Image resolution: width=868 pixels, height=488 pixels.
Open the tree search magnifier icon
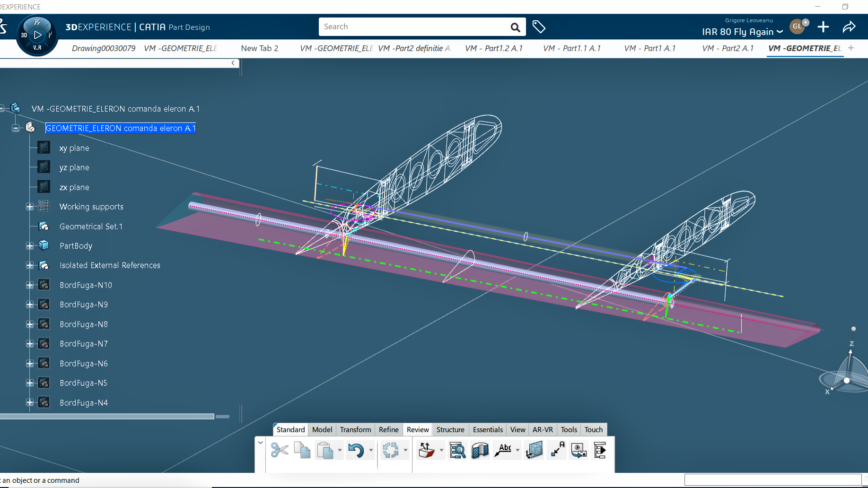pyautogui.click(x=457, y=450)
